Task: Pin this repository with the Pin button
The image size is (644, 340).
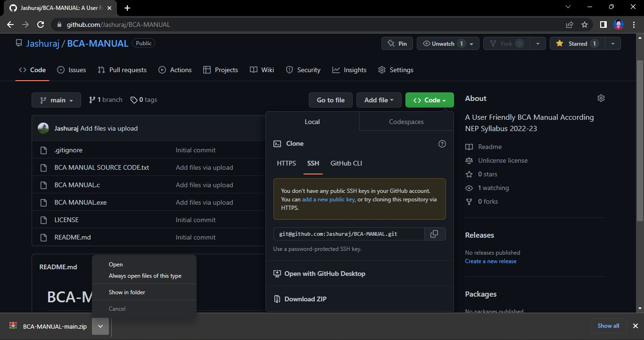Action: [x=397, y=43]
